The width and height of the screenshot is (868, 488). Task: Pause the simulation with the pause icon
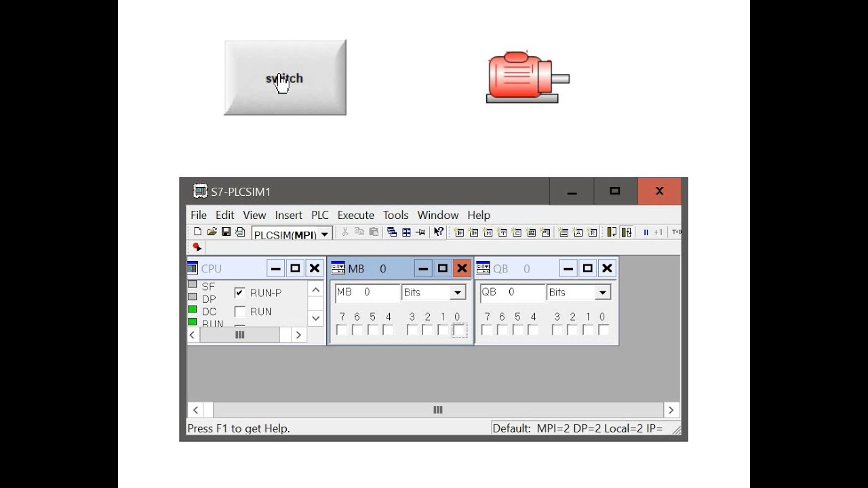646,232
